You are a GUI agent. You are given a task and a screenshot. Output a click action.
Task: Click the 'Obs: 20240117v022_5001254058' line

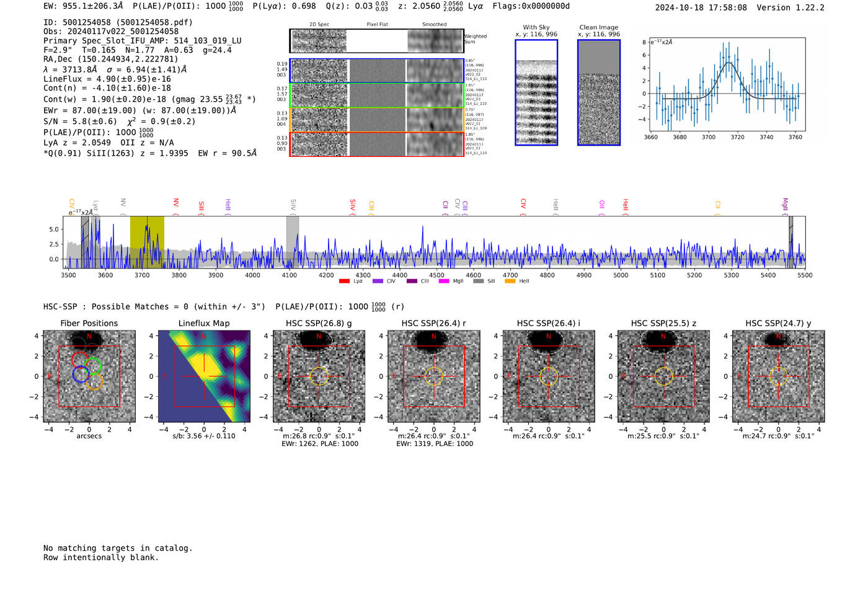[111, 32]
